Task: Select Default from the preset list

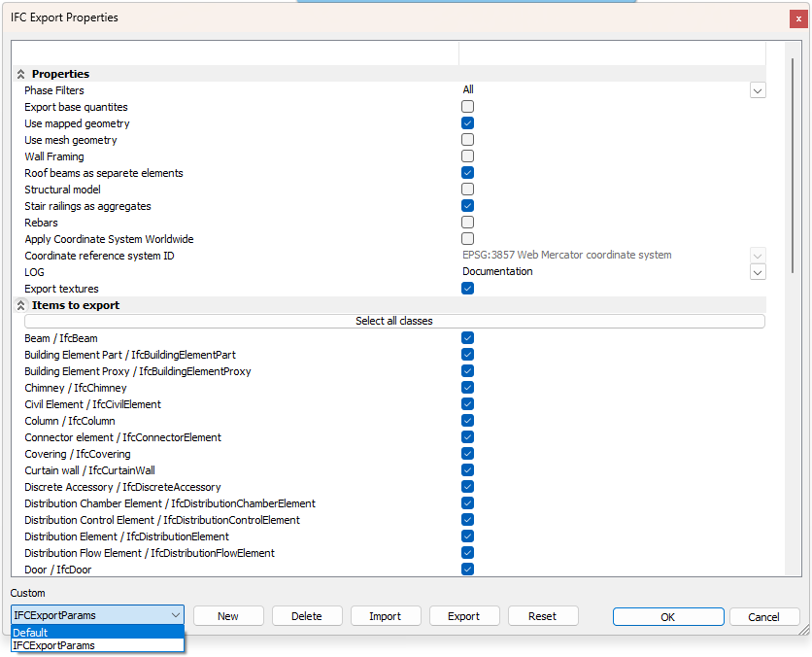Action: pos(97,632)
